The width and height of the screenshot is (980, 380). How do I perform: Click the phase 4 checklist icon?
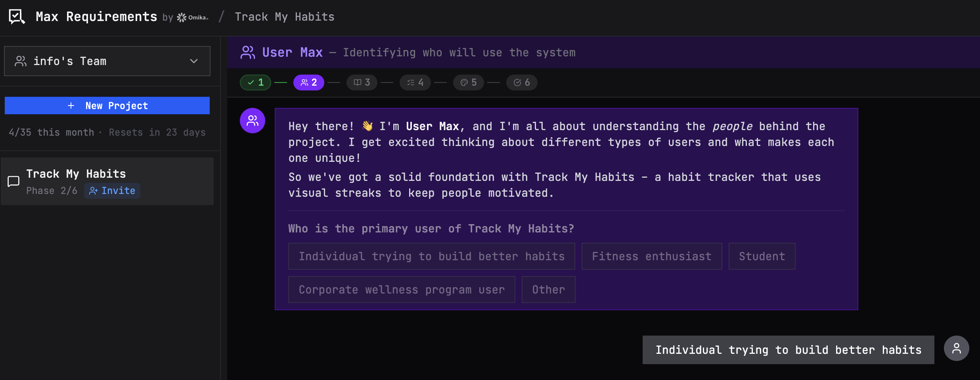click(414, 82)
